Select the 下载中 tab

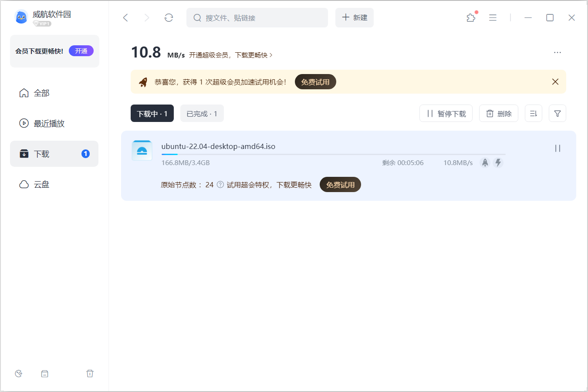(152, 114)
